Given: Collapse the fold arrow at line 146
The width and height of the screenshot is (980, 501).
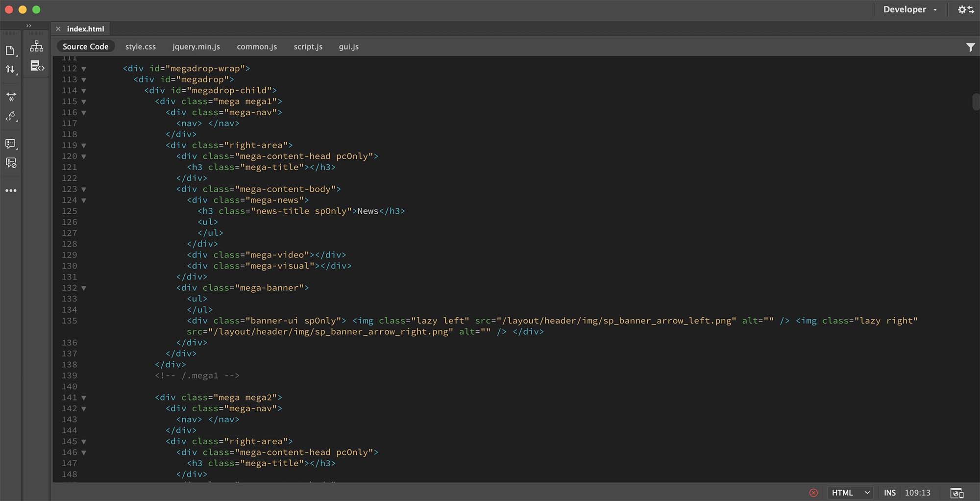Looking at the screenshot, I should click(x=84, y=453).
